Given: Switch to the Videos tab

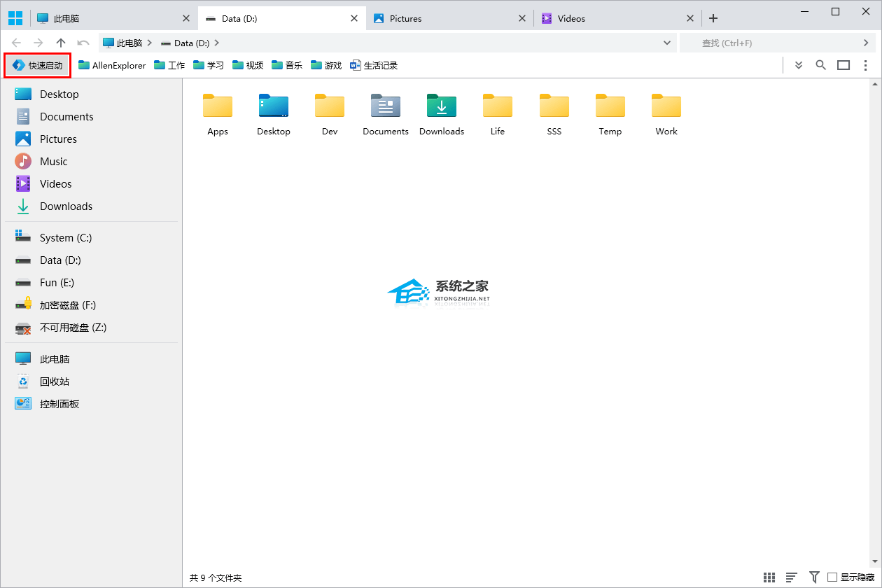Looking at the screenshot, I should (571, 18).
